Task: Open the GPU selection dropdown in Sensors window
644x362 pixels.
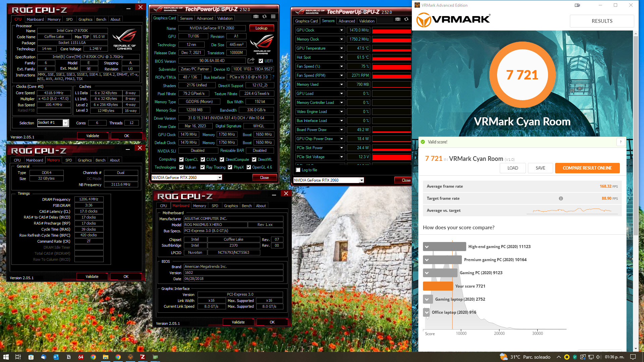Action: (362, 180)
